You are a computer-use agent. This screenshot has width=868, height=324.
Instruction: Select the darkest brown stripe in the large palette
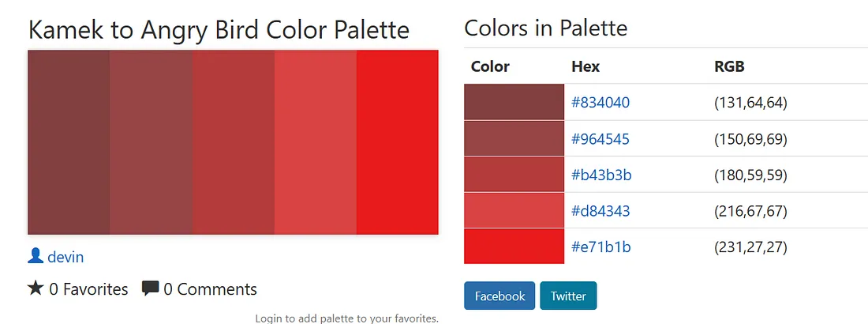point(69,142)
